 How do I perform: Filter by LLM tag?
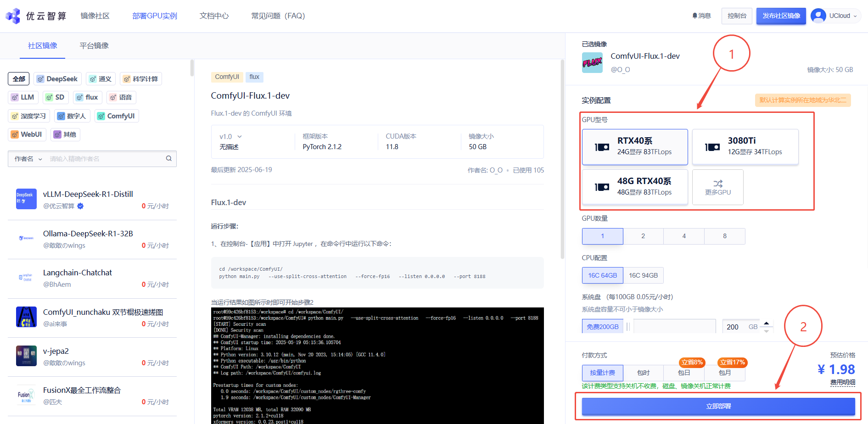point(23,97)
